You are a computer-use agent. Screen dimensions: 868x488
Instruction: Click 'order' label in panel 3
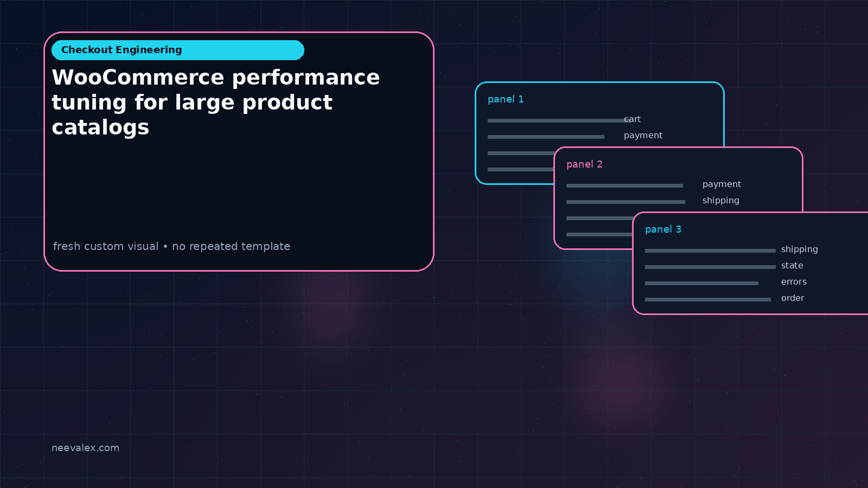(x=793, y=298)
